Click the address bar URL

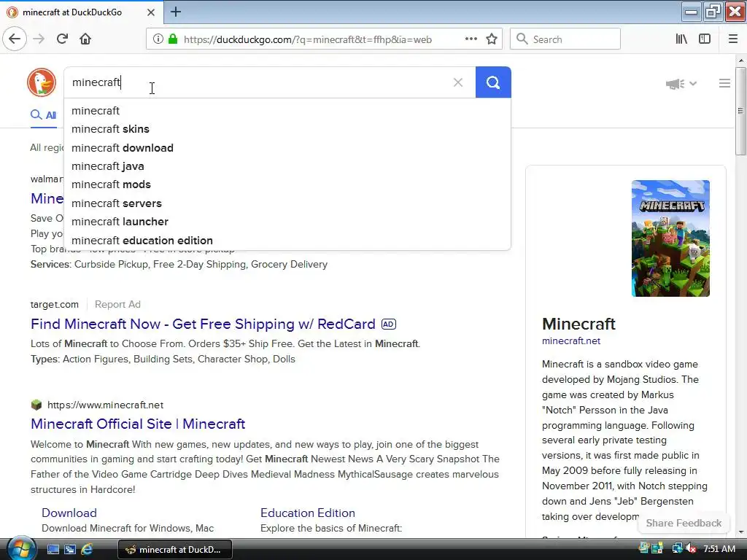point(308,39)
